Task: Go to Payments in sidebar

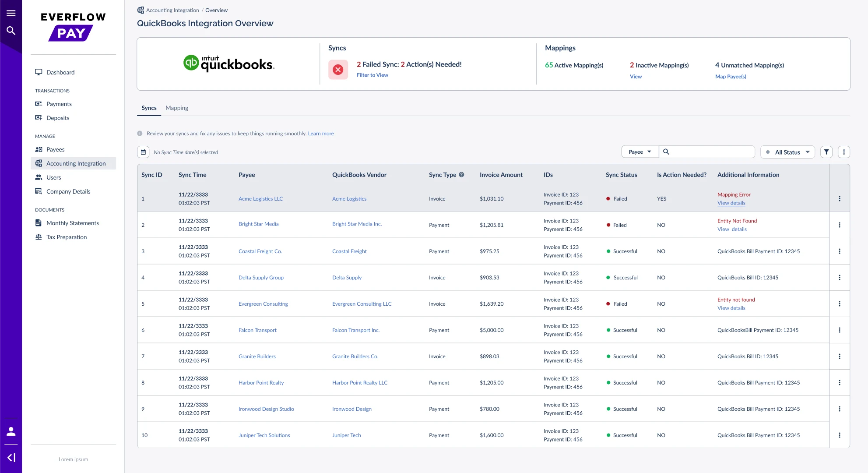Action: (x=73, y=104)
